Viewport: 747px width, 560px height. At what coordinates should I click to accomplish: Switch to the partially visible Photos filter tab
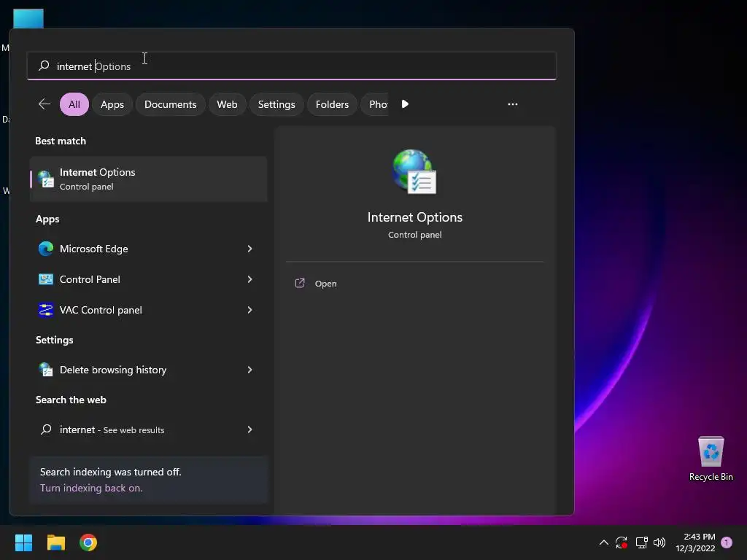[375, 104]
